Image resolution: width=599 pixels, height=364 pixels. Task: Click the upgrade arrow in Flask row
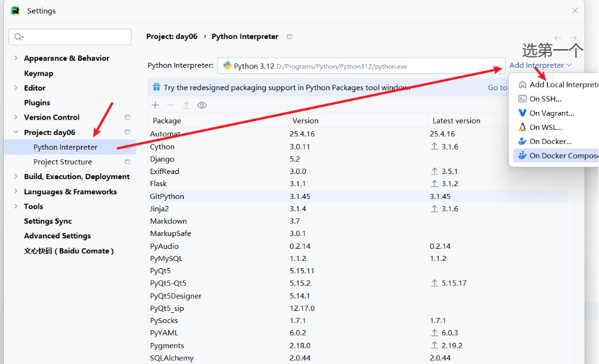tap(435, 184)
